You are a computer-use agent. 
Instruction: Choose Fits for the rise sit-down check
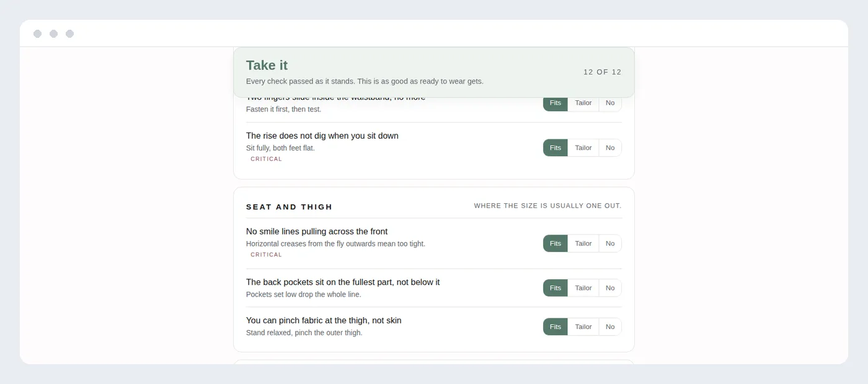pyautogui.click(x=556, y=147)
